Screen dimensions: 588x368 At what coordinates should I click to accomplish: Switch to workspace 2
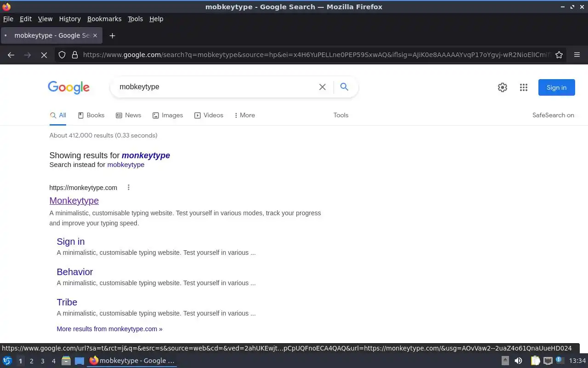point(32,361)
